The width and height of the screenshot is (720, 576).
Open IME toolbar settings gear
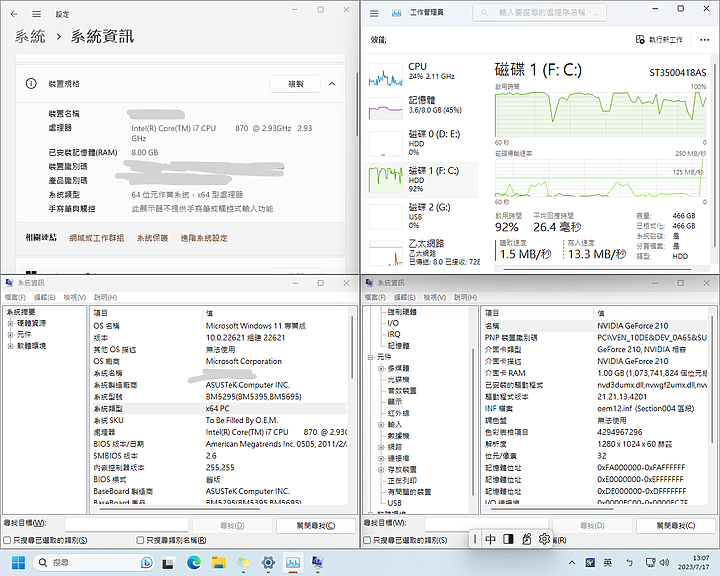(545, 539)
